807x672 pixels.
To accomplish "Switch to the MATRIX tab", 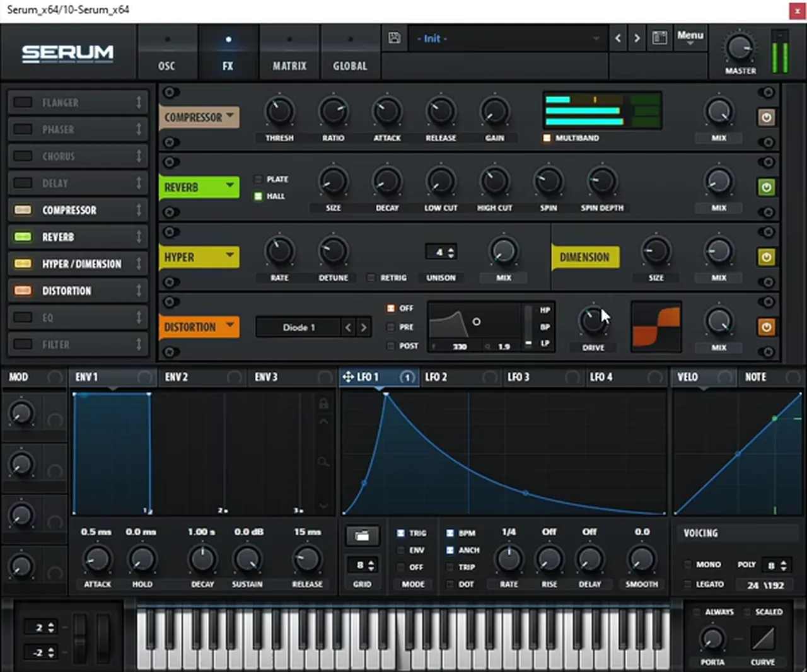I will (x=289, y=52).
